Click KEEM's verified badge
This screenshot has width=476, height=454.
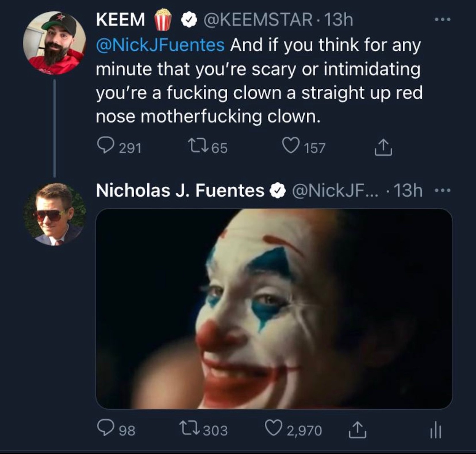[189, 20]
